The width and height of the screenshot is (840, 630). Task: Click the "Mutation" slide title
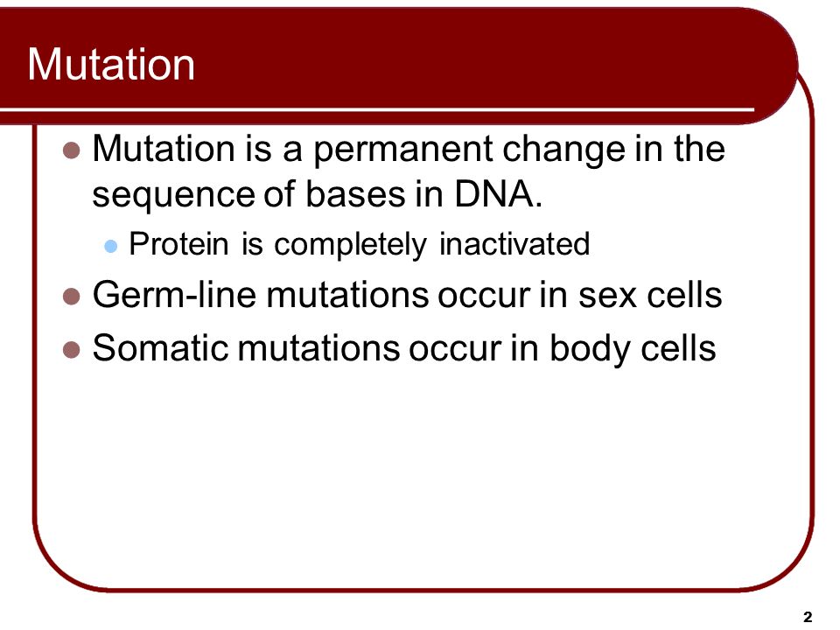click(111, 64)
